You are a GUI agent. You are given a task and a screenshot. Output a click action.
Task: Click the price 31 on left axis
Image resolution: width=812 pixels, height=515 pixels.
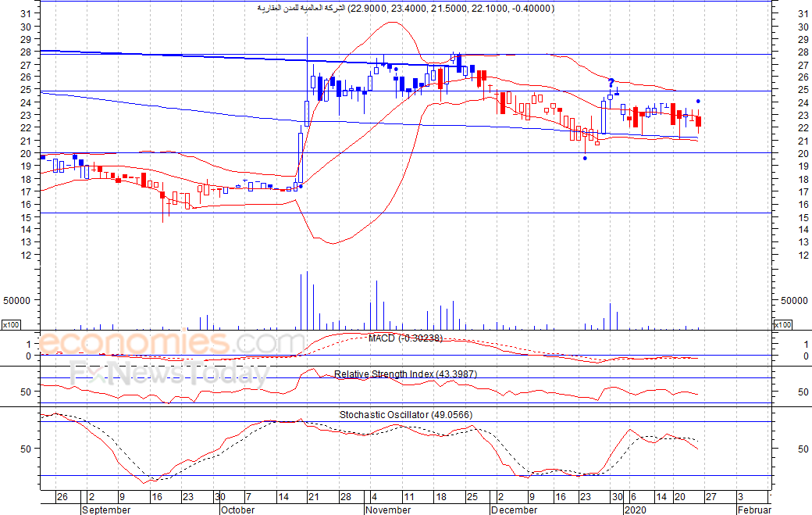(26, 14)
